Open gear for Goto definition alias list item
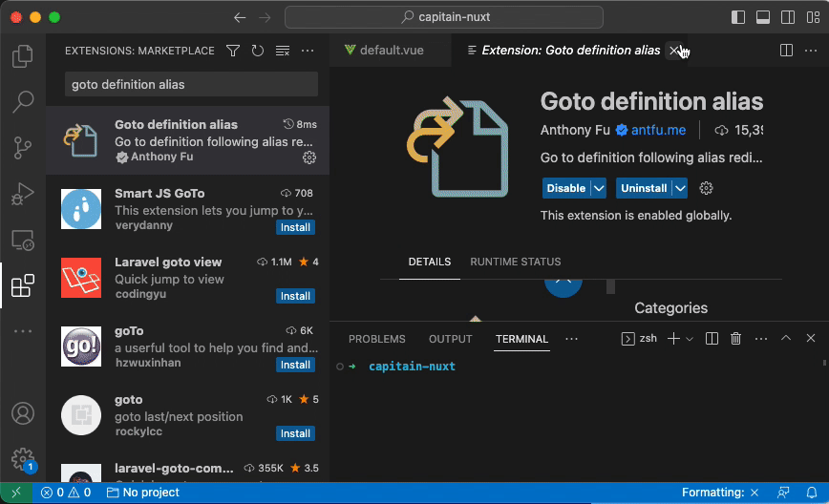The height and width of the screenshot is (504, 829). pyautogui.click(x=309, y=157)
